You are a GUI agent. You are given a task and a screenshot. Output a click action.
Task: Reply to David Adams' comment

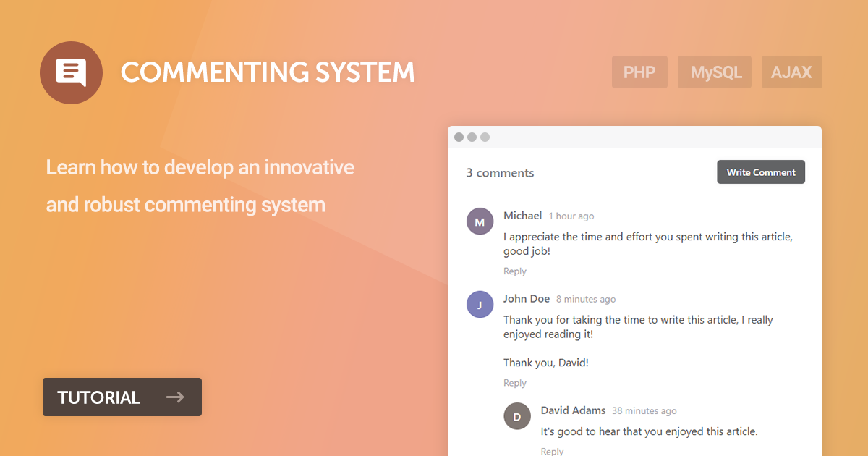coord(552,451)
